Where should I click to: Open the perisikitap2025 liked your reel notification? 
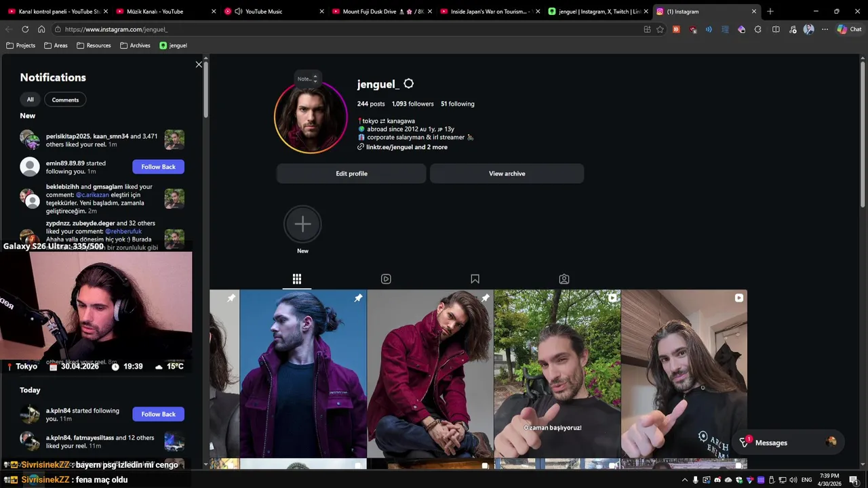click(102, 140)
